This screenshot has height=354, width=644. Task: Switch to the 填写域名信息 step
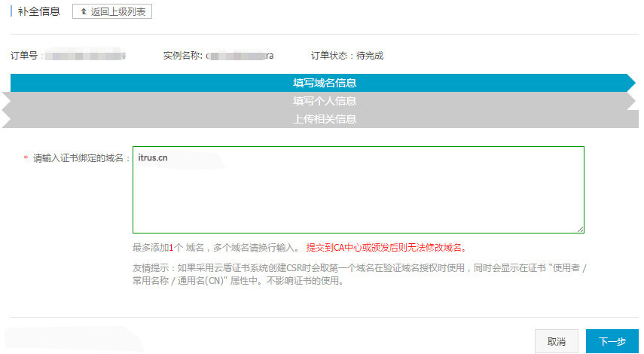[324, 83]
